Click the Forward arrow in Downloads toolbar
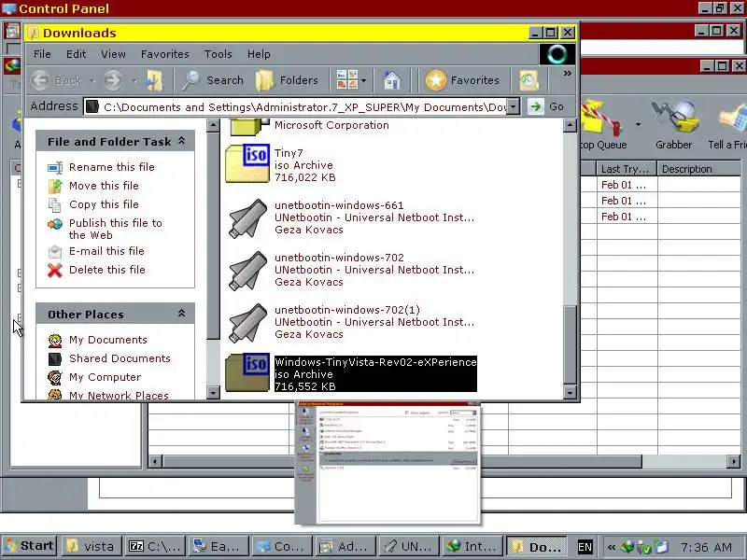 click(113, 80)
